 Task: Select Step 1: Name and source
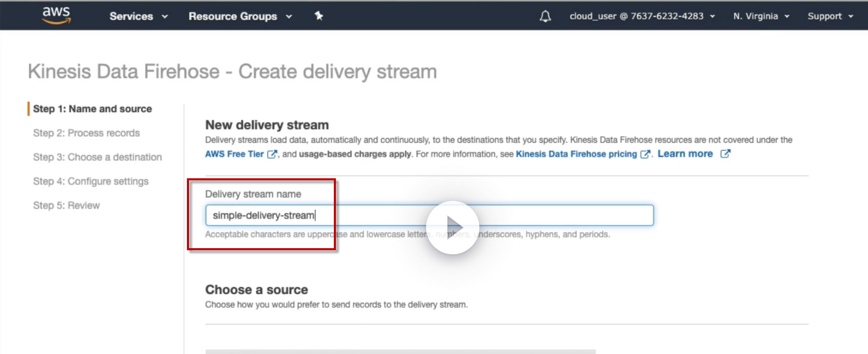coord(92,109)
